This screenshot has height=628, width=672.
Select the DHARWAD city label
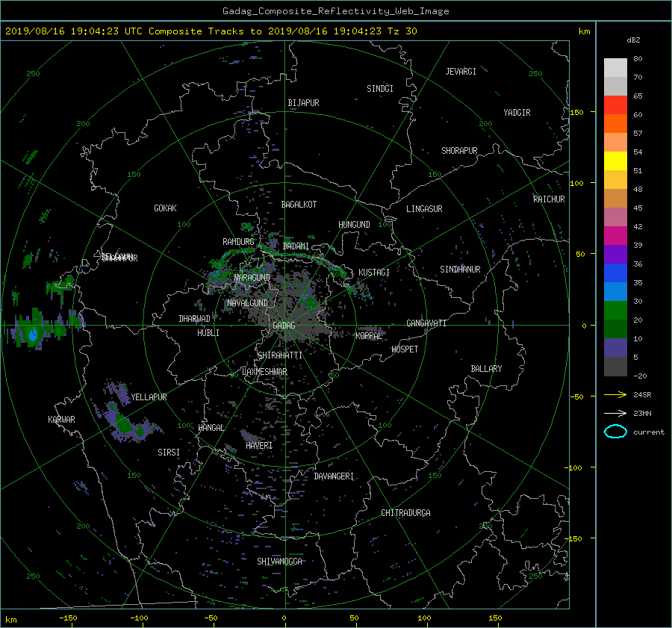194,319
